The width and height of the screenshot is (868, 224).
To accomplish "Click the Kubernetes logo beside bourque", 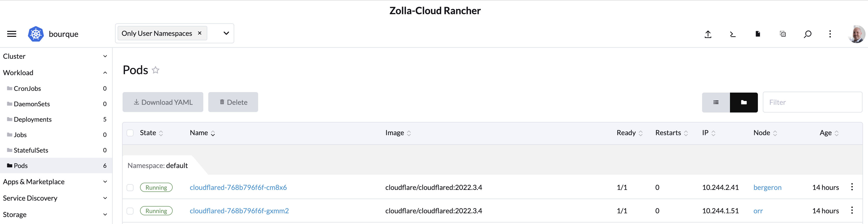I will [36, 34].
